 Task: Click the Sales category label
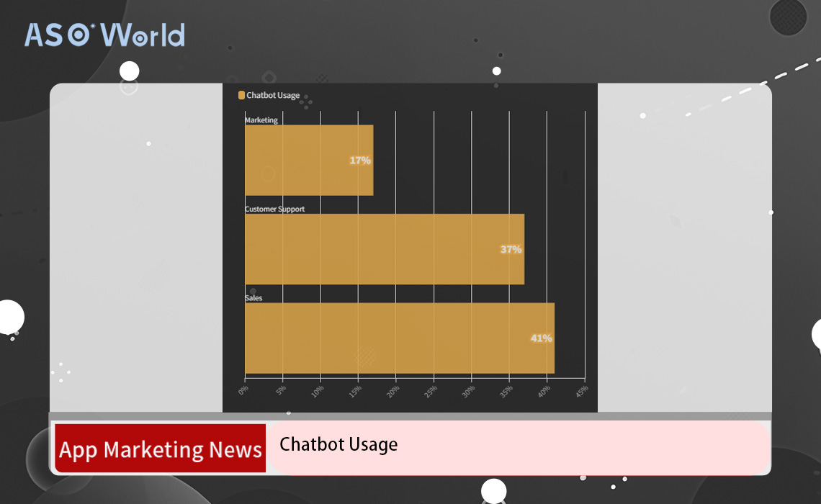coord(254,298)
